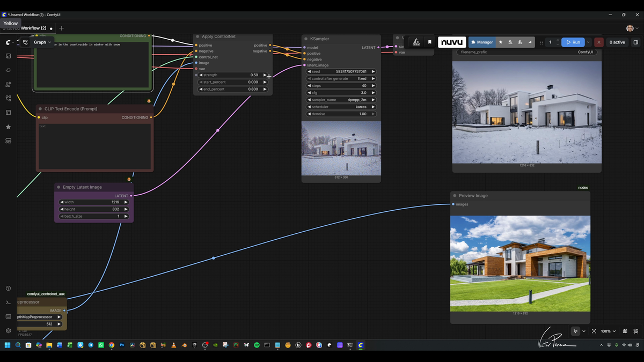
Task: Open the Graph dropdown
Action: pyautogui.click(x=43, y=42)
